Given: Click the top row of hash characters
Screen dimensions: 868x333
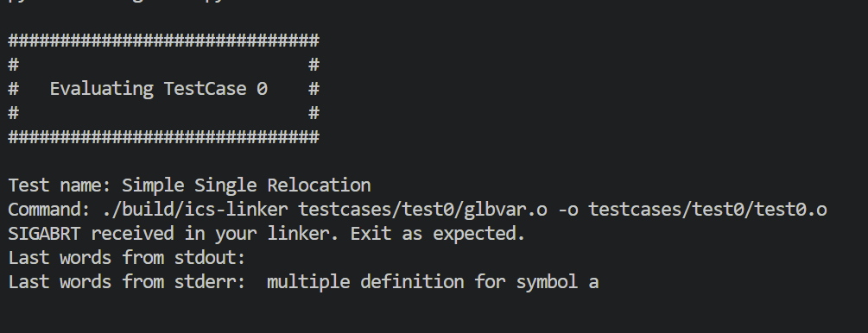Looking at the screenshot, I should pos(164,41).
